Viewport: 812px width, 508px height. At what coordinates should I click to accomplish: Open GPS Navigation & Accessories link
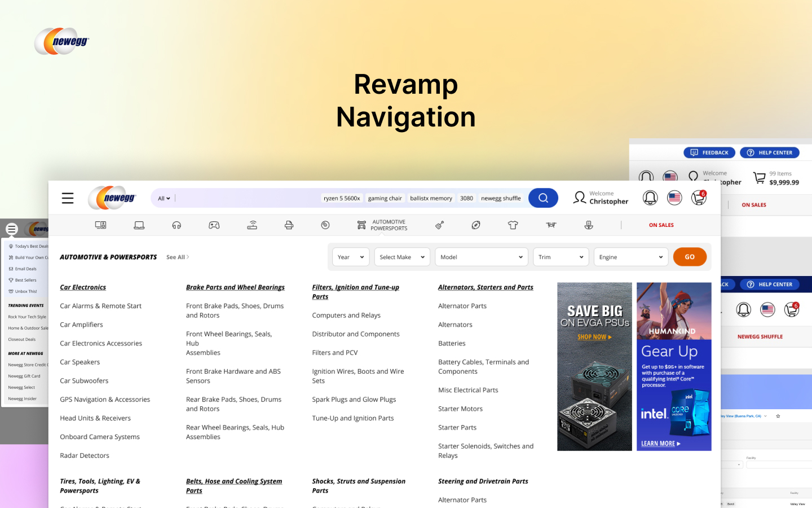[105, 400]
